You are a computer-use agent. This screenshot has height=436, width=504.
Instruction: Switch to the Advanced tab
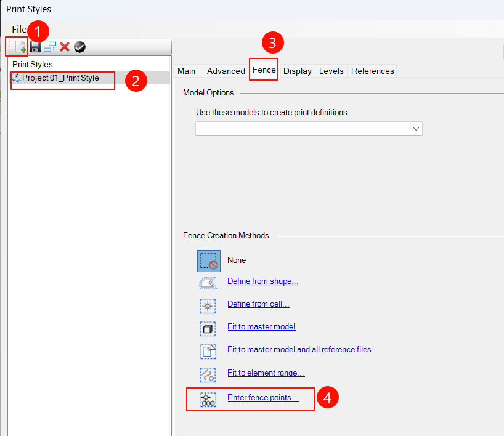tap(226, 71)
